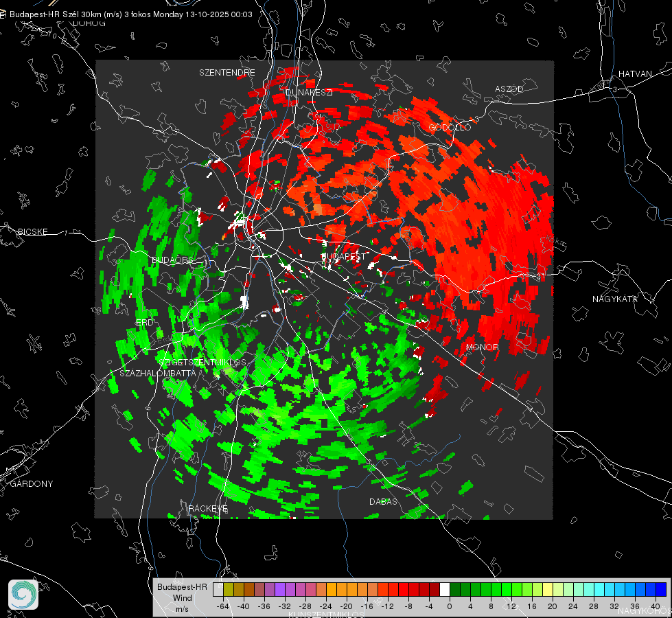
Task: Click the SZENTENDRE map label
Action: point(227,73)
